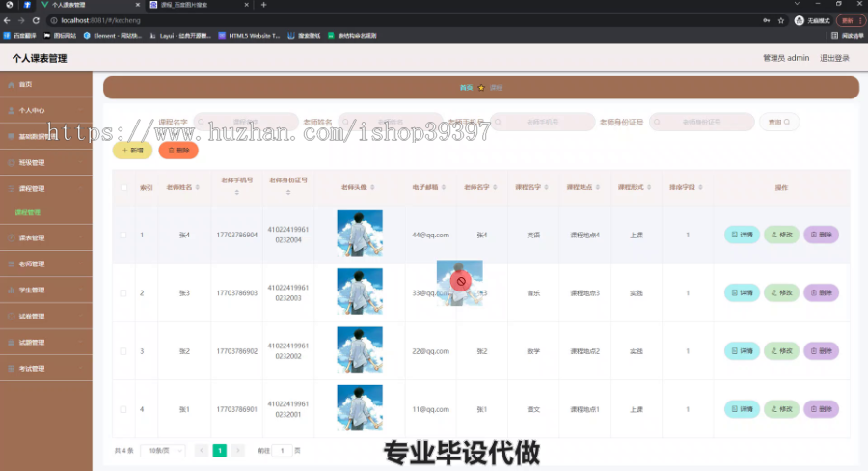Click the user icon beside 个人中心
Screen dimensions: 868x471
[11, 110]
